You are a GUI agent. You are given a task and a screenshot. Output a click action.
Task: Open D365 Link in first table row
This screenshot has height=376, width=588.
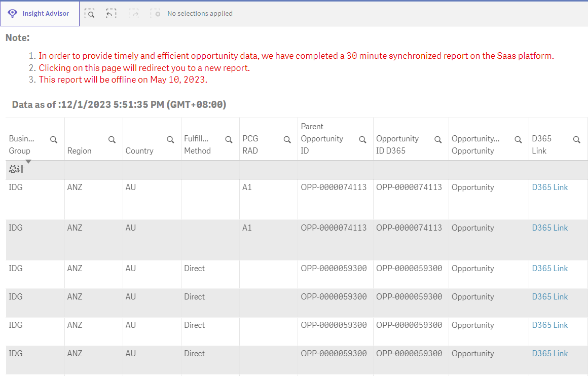tap(549, 187)
